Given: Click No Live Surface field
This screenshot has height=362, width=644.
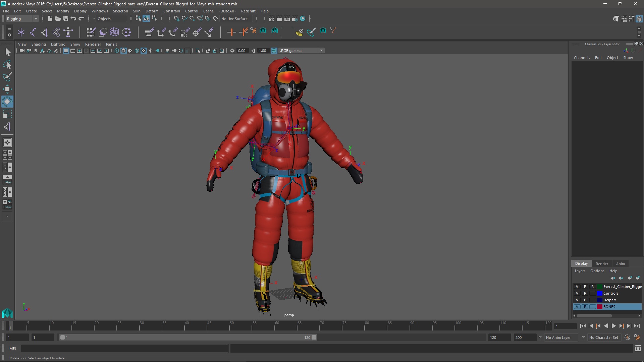Looking at the screenshot, I should pos(237,19).
